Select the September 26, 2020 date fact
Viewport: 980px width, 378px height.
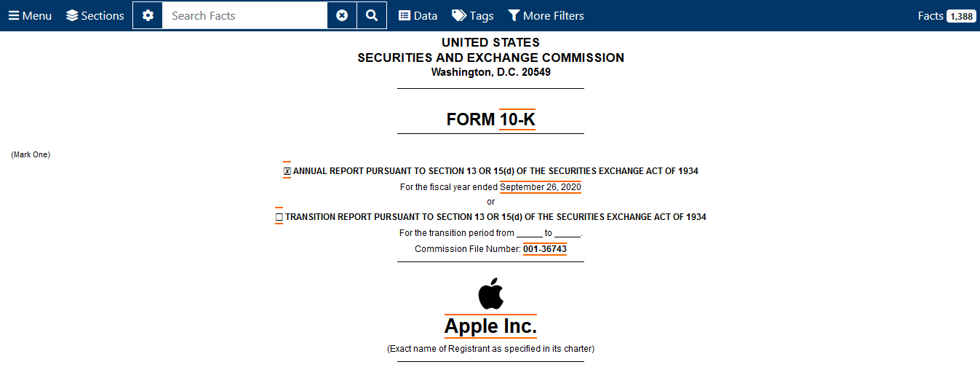point(541,187)
